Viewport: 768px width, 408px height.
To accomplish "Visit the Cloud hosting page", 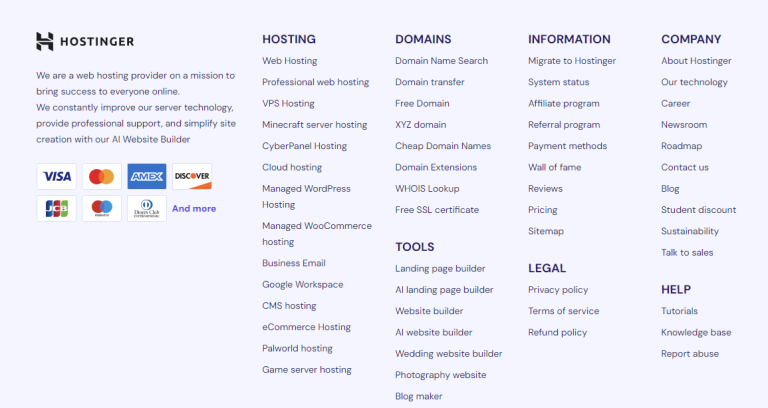I will (292, 168).
